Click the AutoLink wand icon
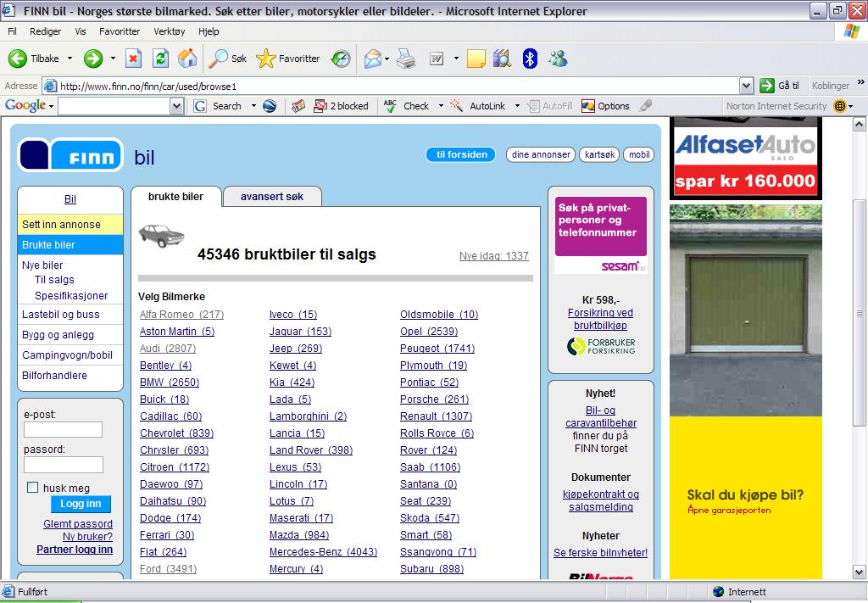The width and height of the screenshot is (868, 603). pyautogui.click(x=456, y=105)
